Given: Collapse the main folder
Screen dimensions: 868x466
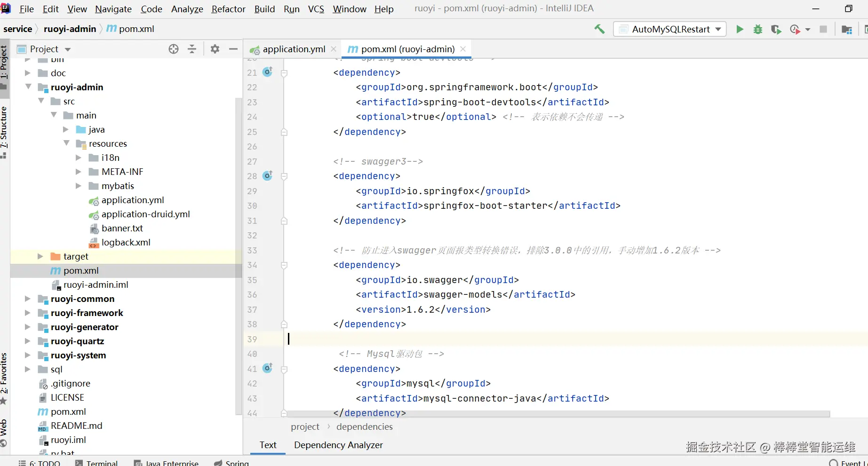Looking at the screenshot, I should [x=54, y=115].
